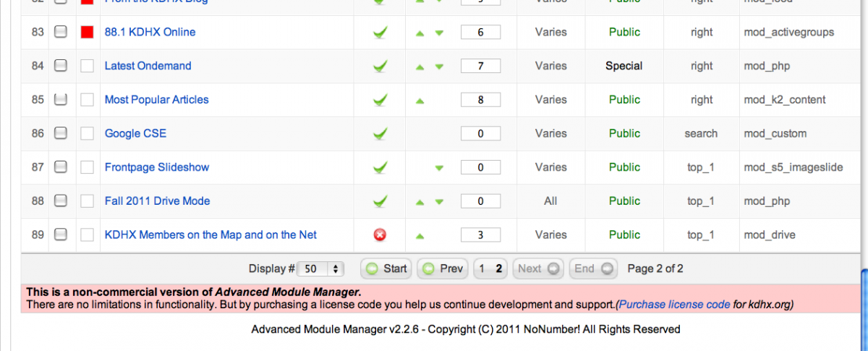
Task: Move Fall 2011 Drive Mode down
Action: [x=439, y=202]
